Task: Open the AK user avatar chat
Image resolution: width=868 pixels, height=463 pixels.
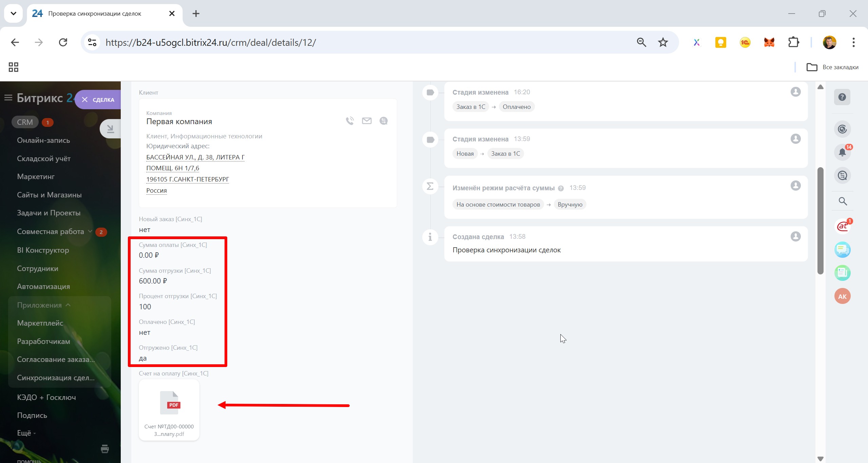Action: coord(842,296)
